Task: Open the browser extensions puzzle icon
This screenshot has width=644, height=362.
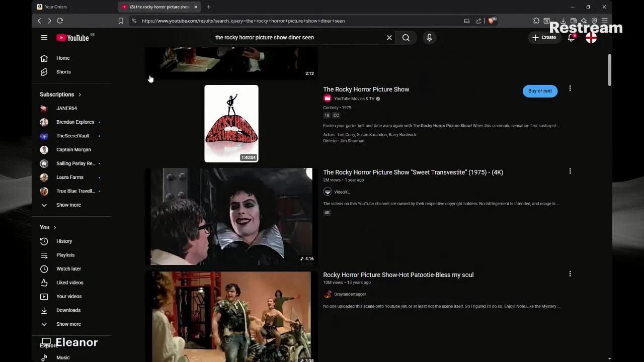Action: [x=536, y=21]
